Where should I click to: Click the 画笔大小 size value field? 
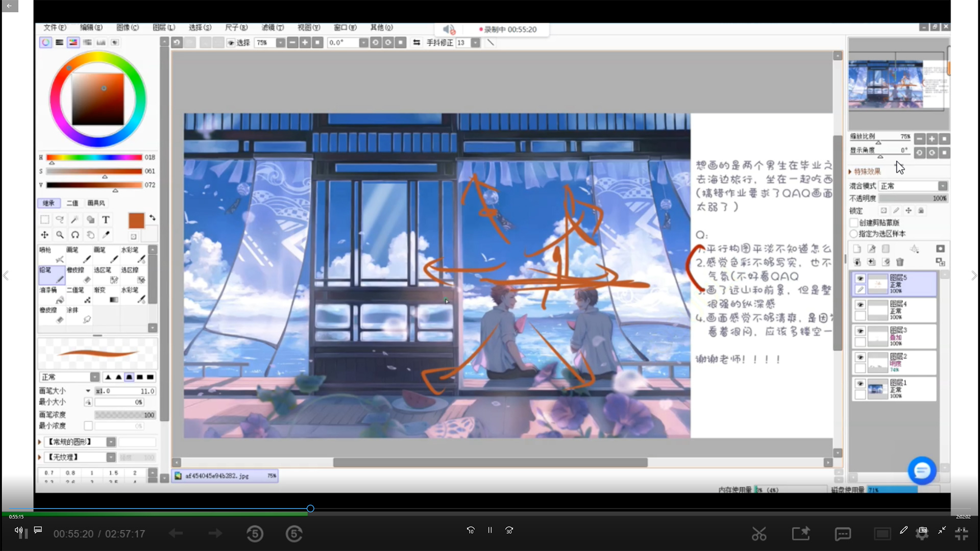(125, 391)
